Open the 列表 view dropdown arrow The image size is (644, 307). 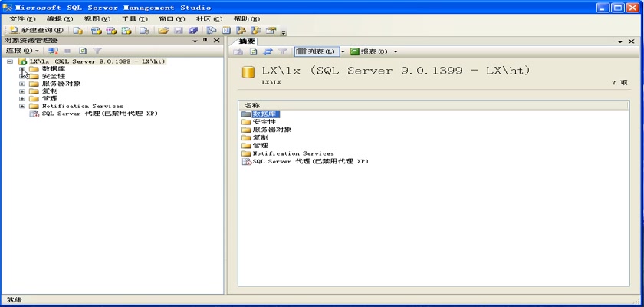[x=343, y=51]
